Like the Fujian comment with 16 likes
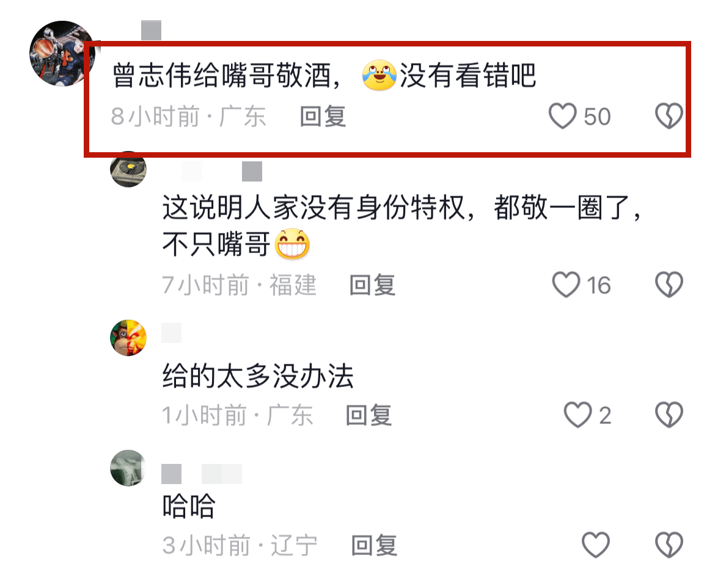Screen dimensions: 715x588 pos(566,285)
